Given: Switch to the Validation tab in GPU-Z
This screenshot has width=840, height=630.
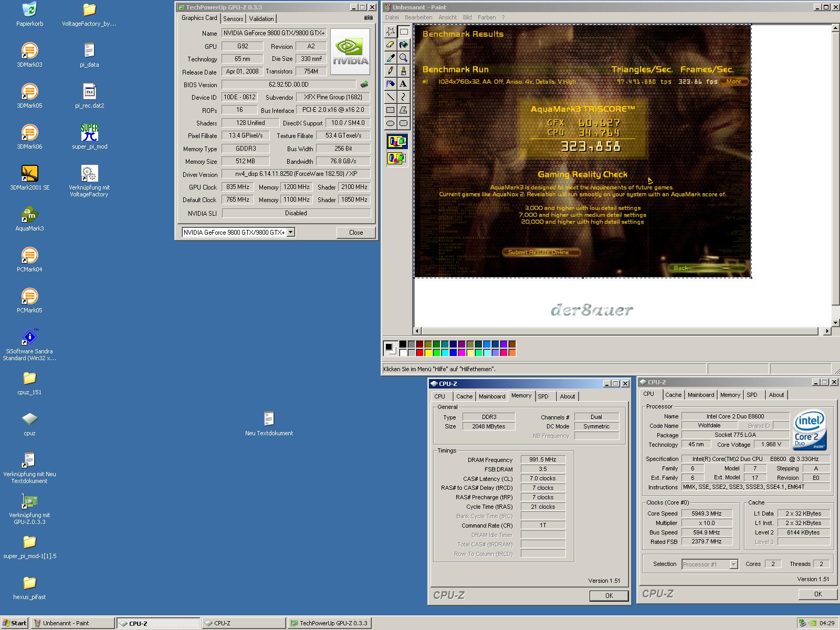Looking at the screenshot, I should coord(261,18).
